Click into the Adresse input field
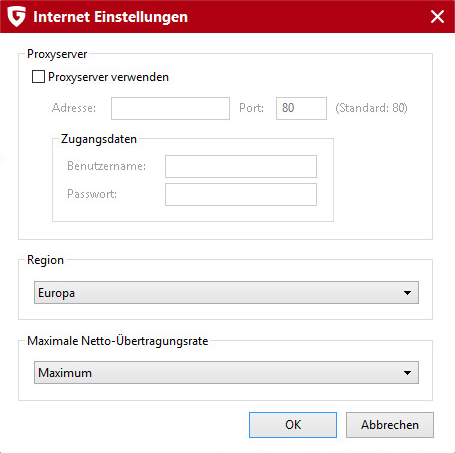455x453 pixels. point(170,108)
